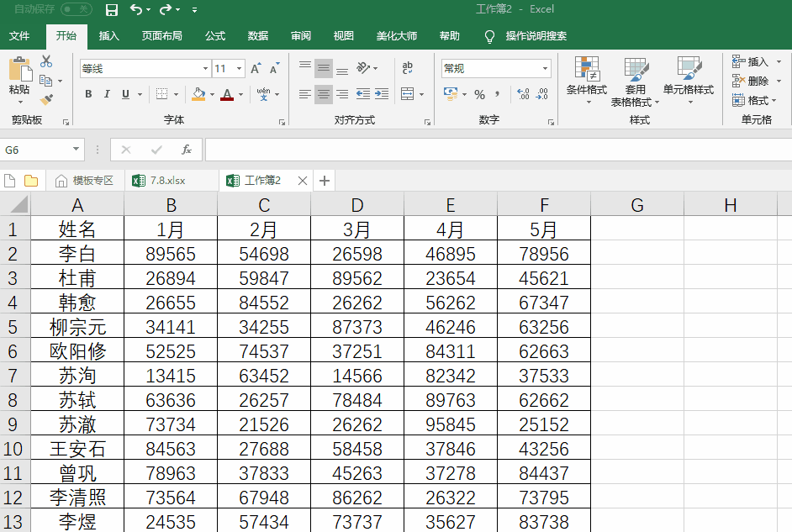Click the Insert Function fx icon

(x=187, y=150)
